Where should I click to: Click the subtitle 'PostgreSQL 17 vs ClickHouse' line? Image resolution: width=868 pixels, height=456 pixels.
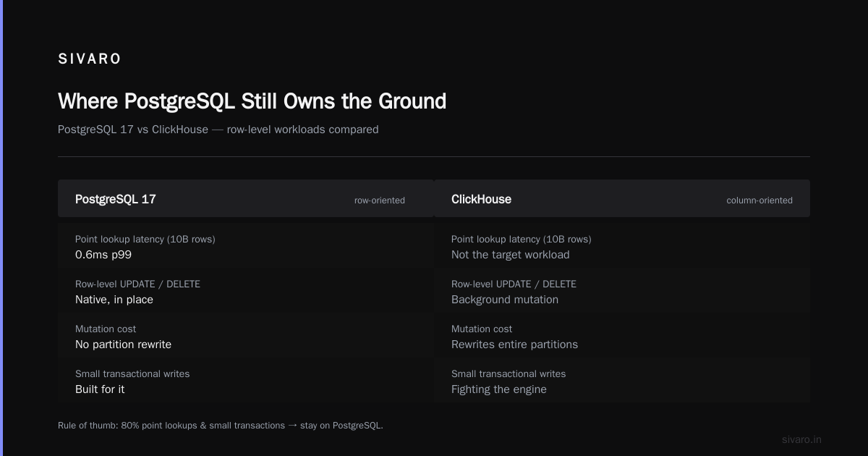coord(218,130)
